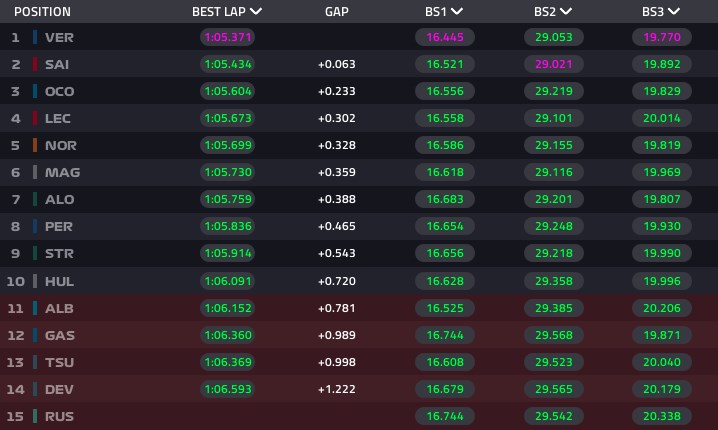The height and width of the screenshot is (430, 718).
Task: Select driver OCO row name
Action: click(x=60, y=91)
